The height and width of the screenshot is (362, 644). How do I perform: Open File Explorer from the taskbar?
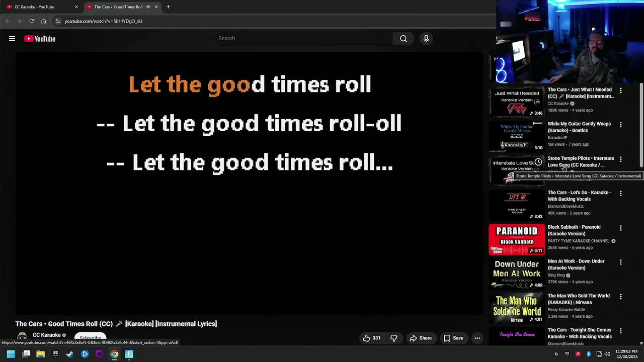tap(40, 354)
